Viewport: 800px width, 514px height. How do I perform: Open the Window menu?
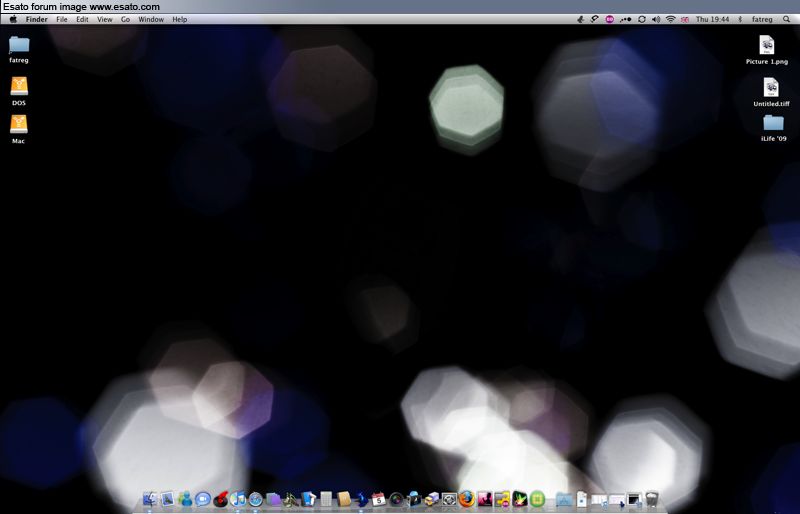[x=151, y=19]
